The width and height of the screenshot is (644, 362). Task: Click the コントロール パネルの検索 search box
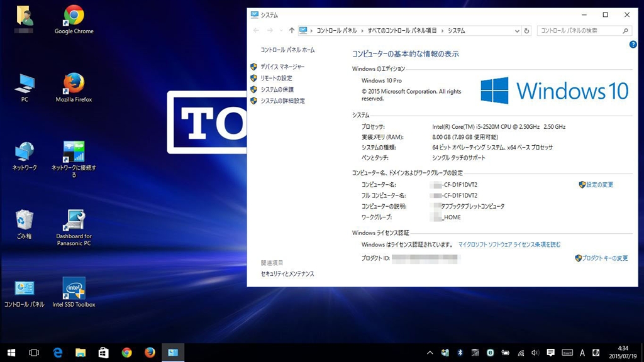(584, 31)
